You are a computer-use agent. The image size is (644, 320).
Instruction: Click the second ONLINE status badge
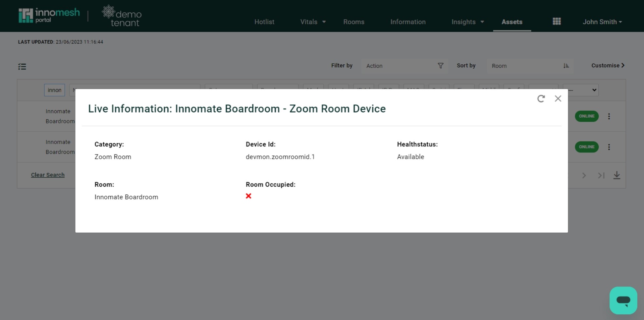(x=586, y=147)
